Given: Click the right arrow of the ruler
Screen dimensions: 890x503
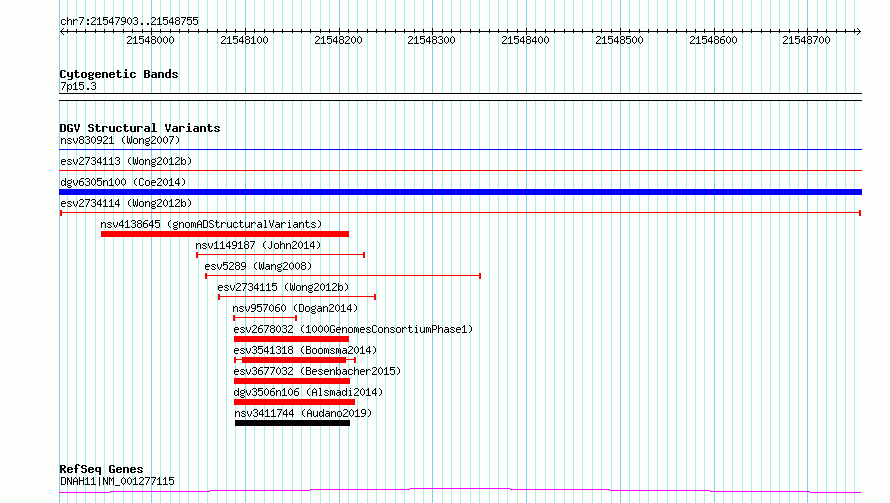Looking at the screenshot, I should tap(858, 31).
